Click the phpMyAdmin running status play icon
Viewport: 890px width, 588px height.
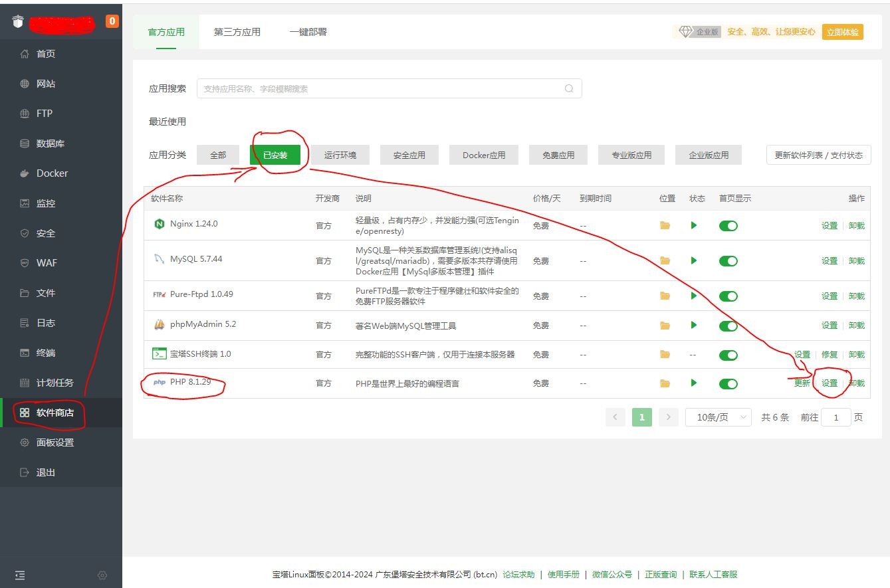[x=694, y=326]
